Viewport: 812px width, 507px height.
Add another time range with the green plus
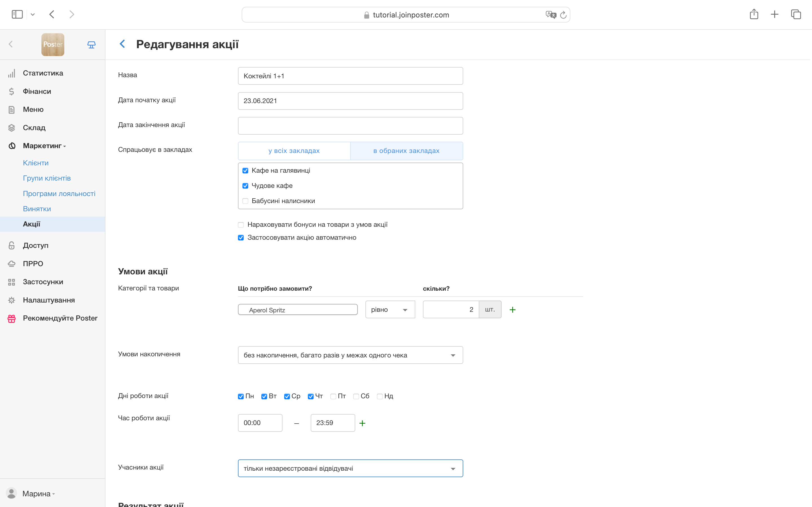[x=362, y=423]
